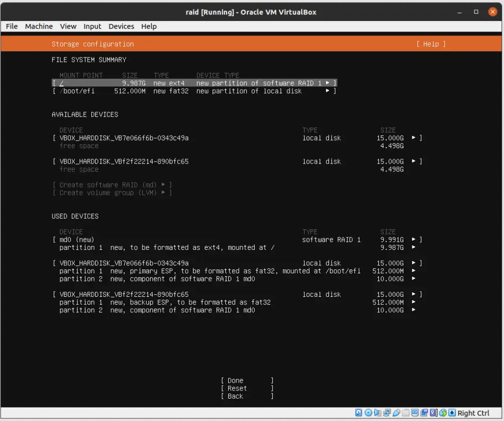The width and height of the screenshot is (504, 421).
Task: Click the display settings status icon
Action: tap(415, 413)
